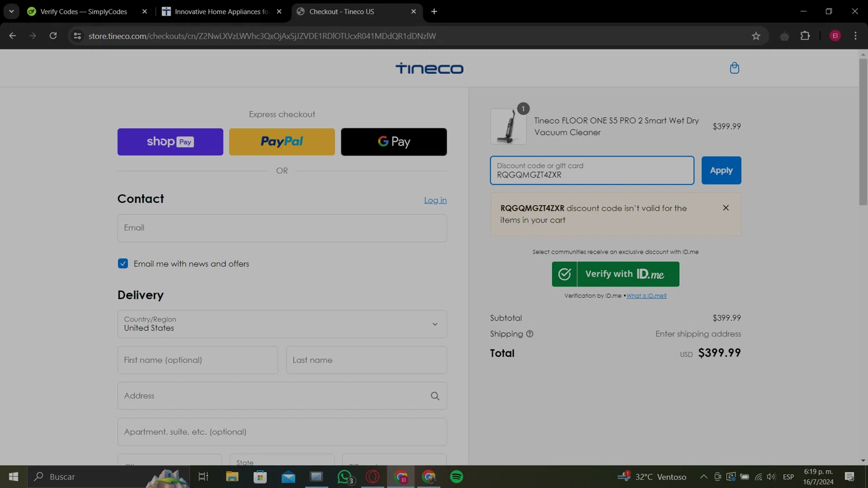The width and height of the screenshot is (868, 488).
Task: Show hidden system tray icons
Action: pos(704,477)
